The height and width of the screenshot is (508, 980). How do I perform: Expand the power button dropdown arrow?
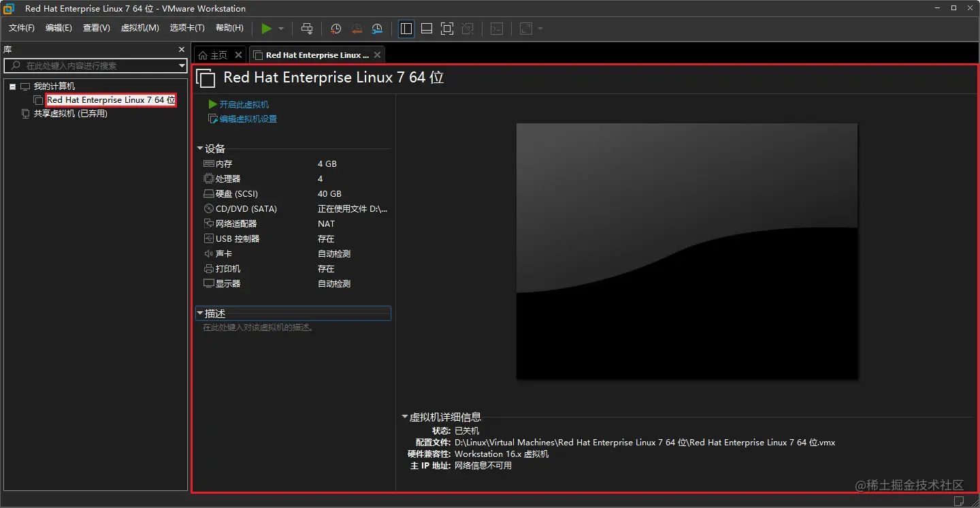pyautogui.click(x=280, y=29)
